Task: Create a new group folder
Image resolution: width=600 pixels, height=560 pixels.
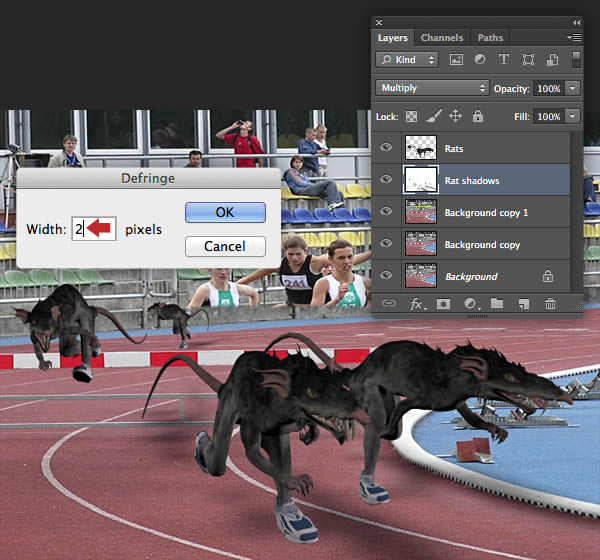Action: (x=497, y=304)
